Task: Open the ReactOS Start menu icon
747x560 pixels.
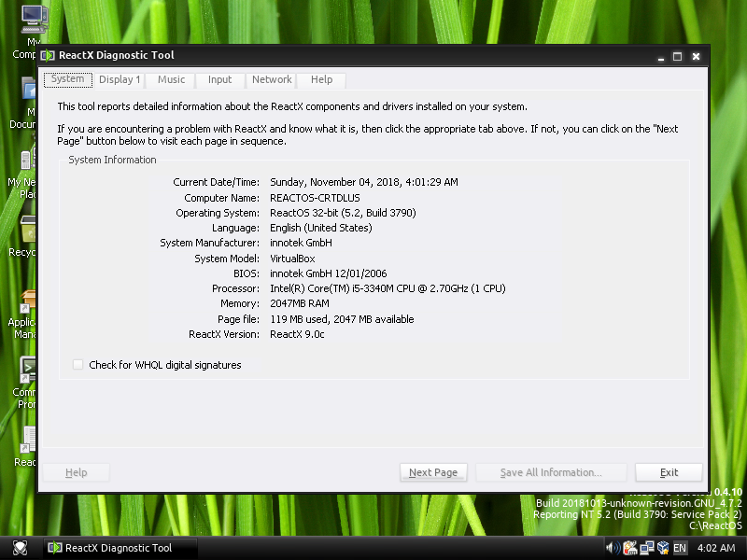Action: 20,548
